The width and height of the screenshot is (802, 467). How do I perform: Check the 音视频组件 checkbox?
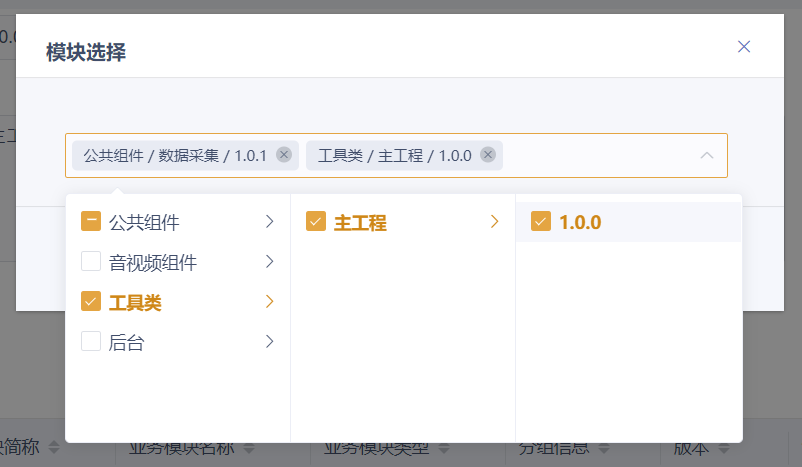pyautogui.click(x=91, y=262)
